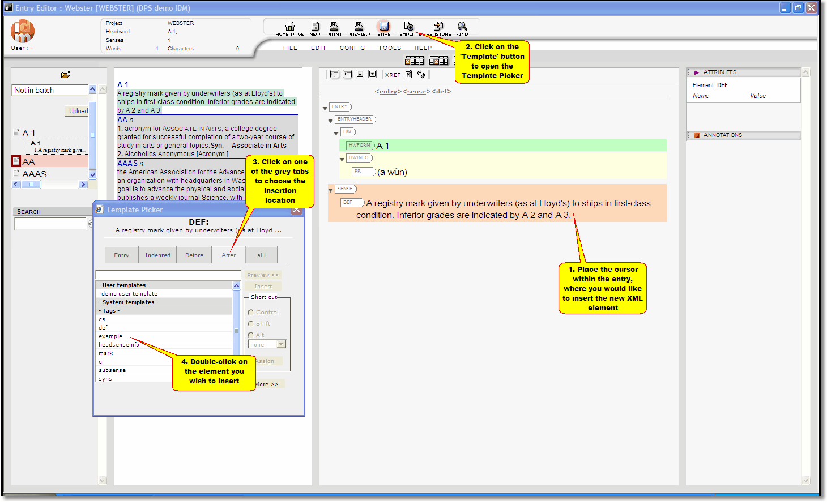Click the open folder icon above the batch list
This screenshot has width=827, height=504.
pyautogui.click(x=66, y=75)
